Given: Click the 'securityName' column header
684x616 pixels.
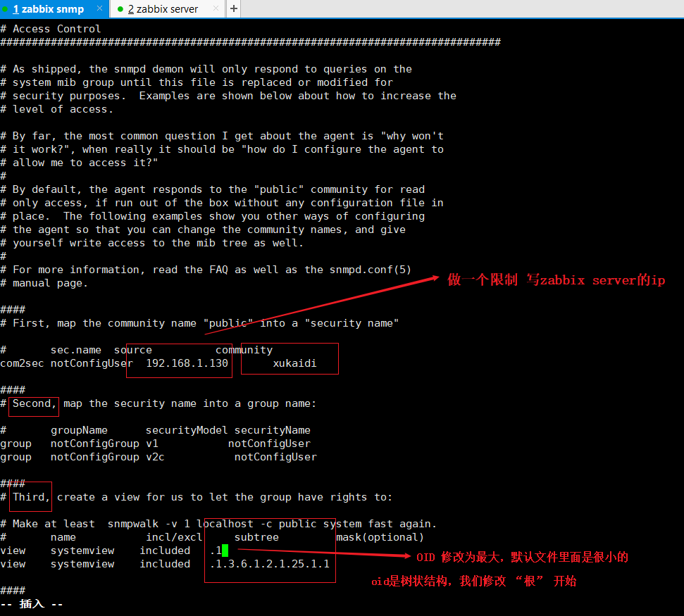Looking at the screenshot, I should click(272, 430).
